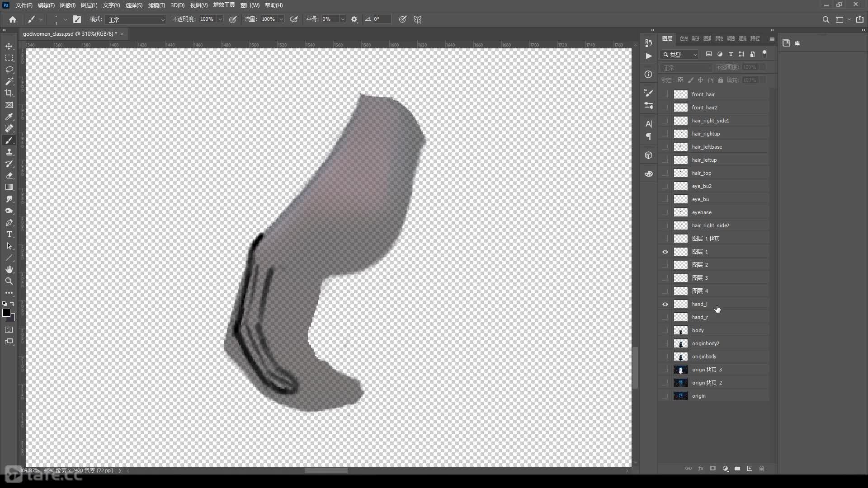Open the brush preset picker arrow

(65, 19)
